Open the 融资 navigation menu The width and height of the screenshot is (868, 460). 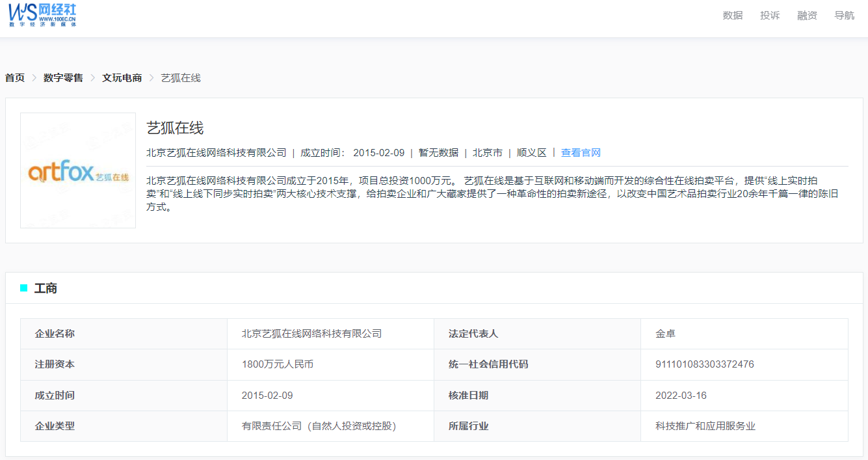[x=807, y=15]
